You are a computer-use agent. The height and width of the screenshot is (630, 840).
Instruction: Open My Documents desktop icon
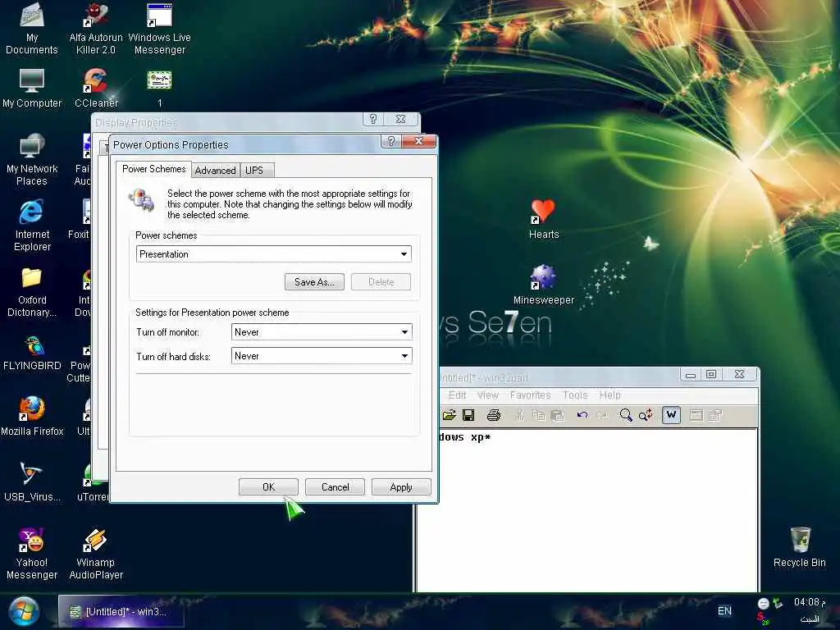pos(32,29)
